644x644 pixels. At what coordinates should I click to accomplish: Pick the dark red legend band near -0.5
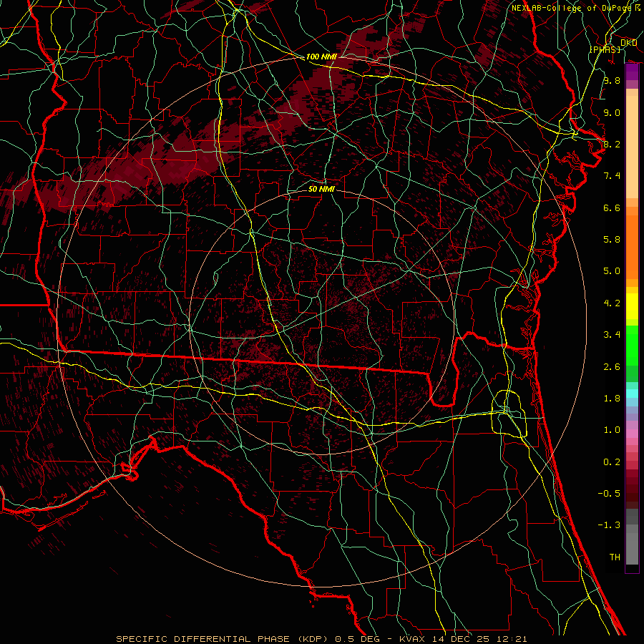pos(632,492)
